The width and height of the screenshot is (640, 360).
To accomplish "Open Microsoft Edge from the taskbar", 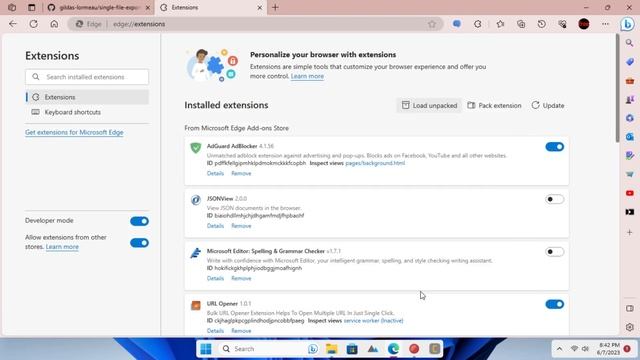I will point(393,349).
